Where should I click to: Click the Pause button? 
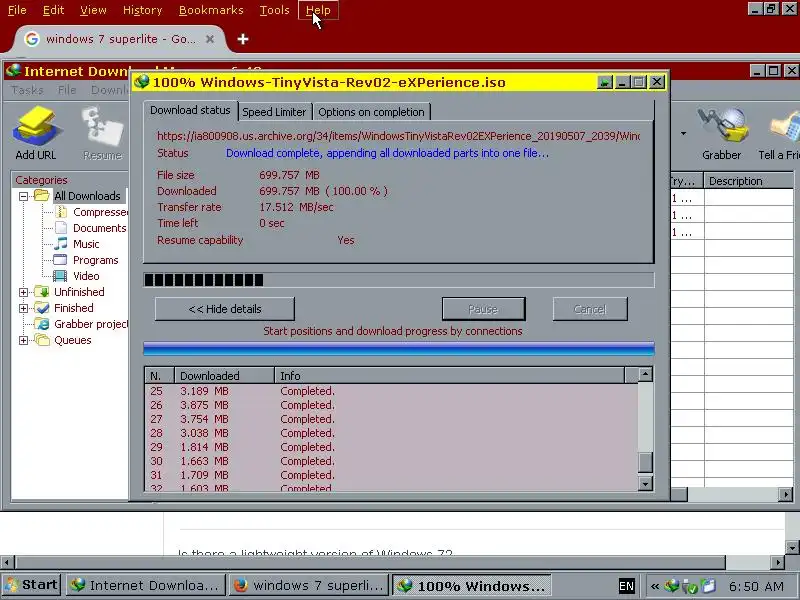pyautogui.click(x=483, y=309)
